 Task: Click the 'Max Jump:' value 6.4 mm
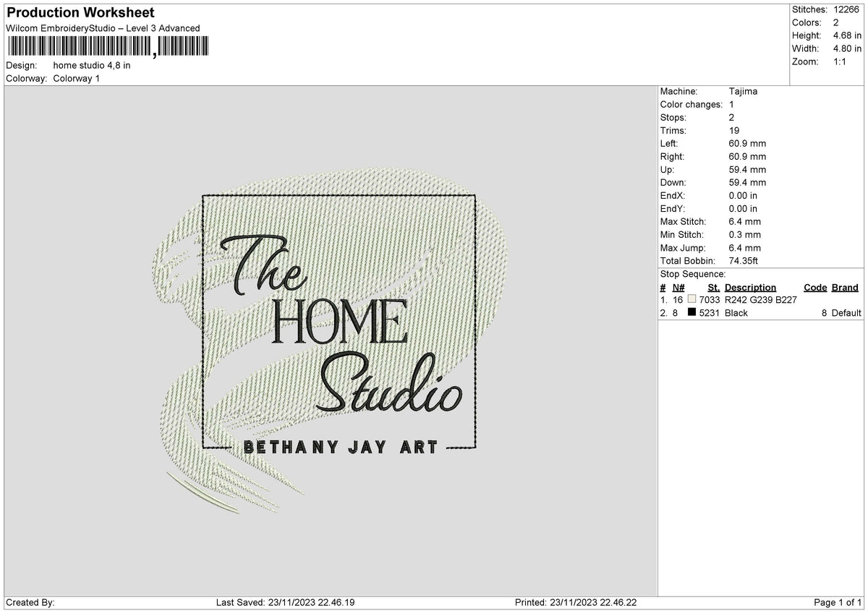click(x=745, y=247)
